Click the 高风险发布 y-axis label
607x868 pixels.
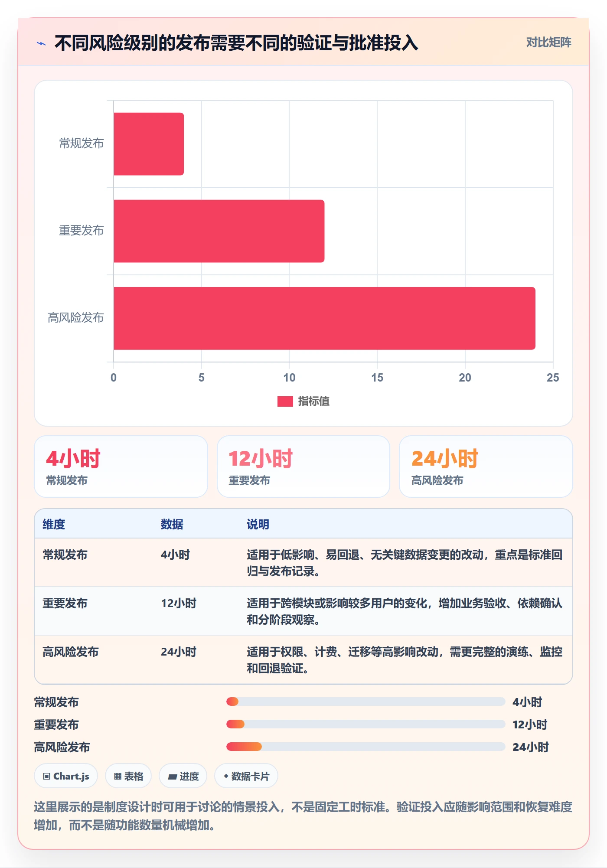click(75, 318)
